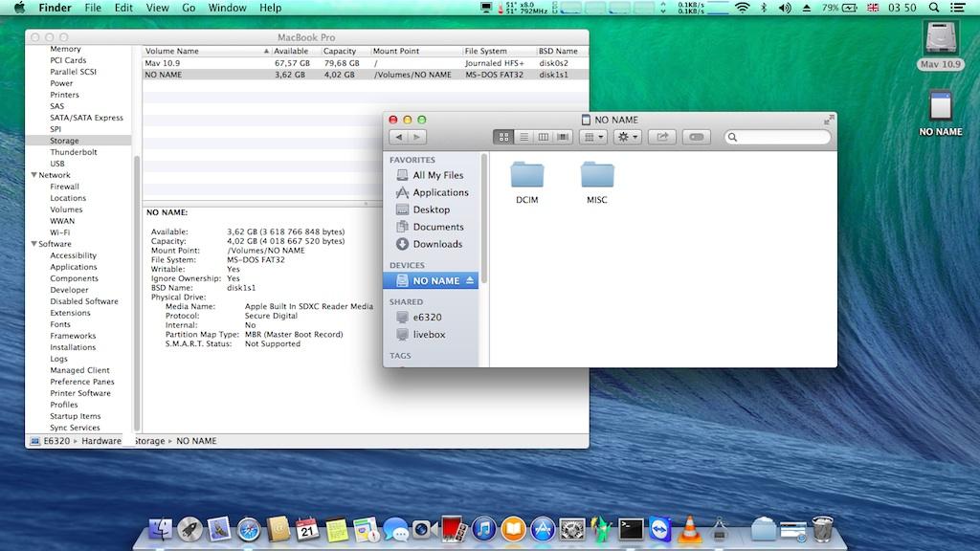Click the Bluetooth icon in menu bar

pos(764,8)
